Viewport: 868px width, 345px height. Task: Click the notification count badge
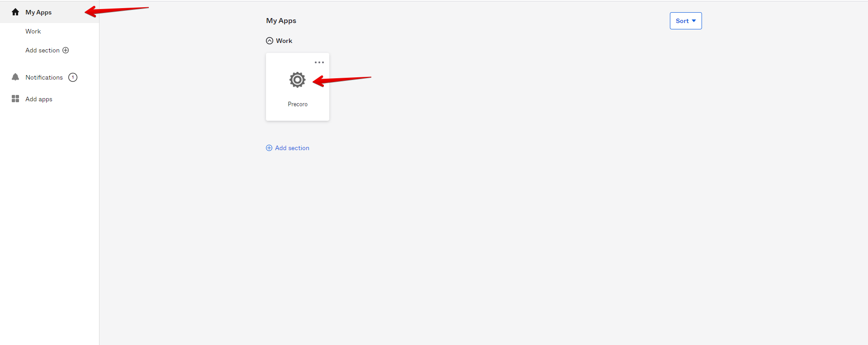(x=73, y=77)
